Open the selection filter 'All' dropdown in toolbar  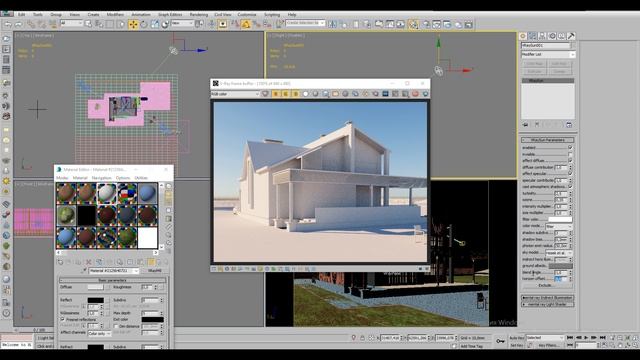point(71,24)
